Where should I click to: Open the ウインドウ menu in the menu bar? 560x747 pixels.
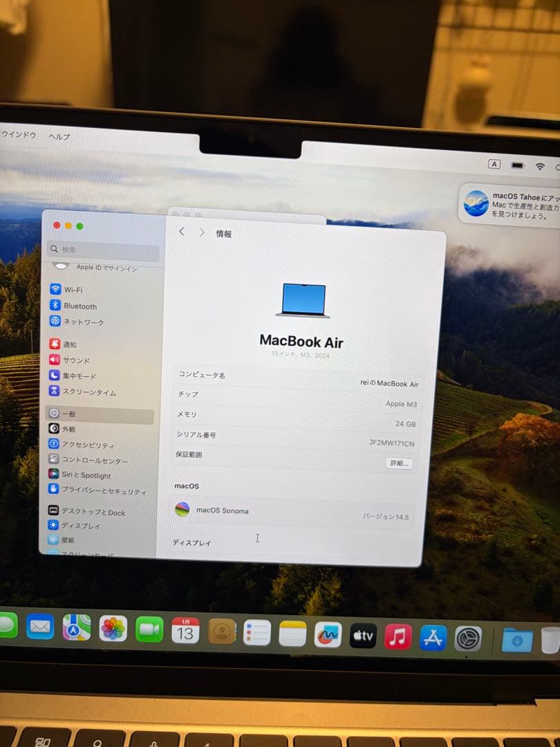pos(19,136)
